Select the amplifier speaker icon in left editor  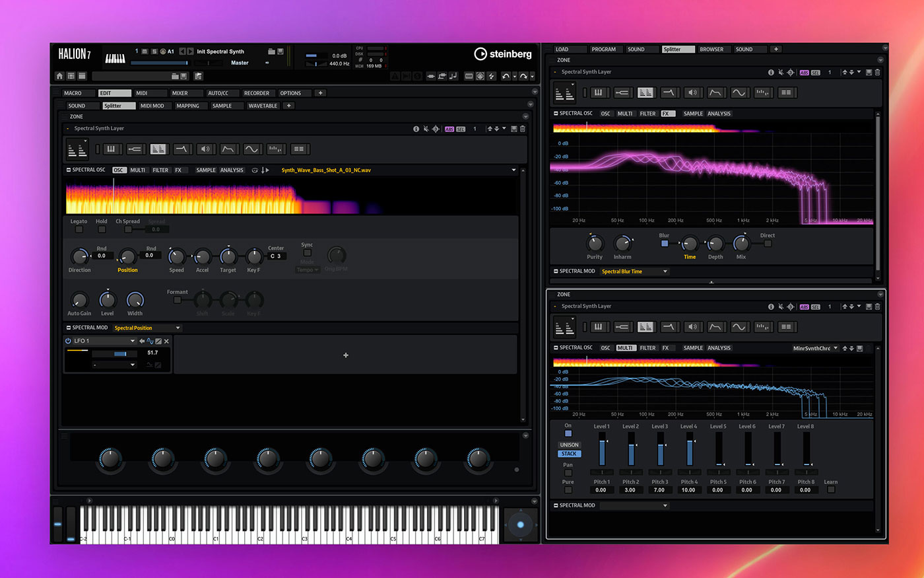pyautogui.click(x=205, y=149)
